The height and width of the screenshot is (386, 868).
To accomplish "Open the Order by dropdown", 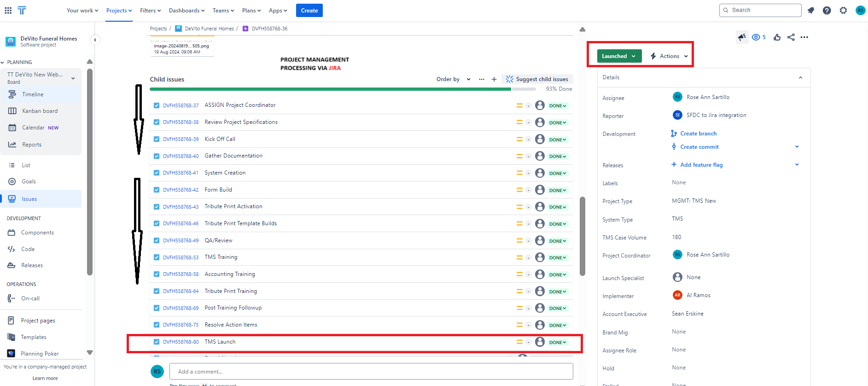I will (x=454, y=79).
